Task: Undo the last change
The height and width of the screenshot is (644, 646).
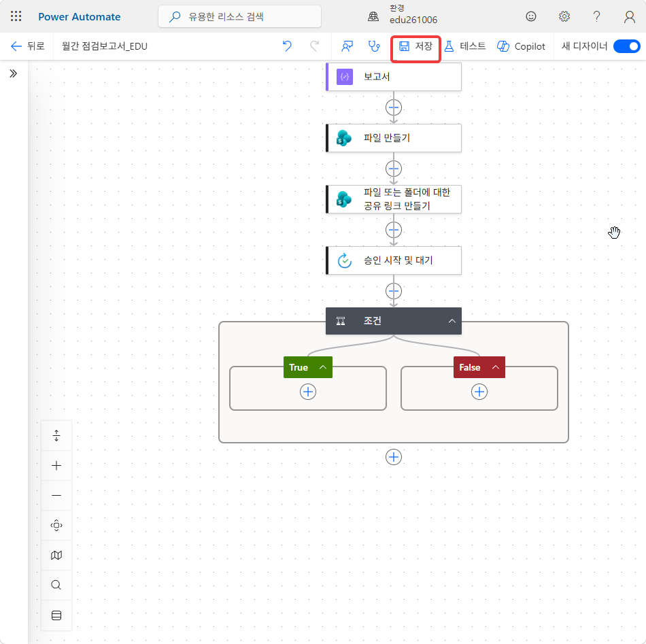Action: click(287, 46)
